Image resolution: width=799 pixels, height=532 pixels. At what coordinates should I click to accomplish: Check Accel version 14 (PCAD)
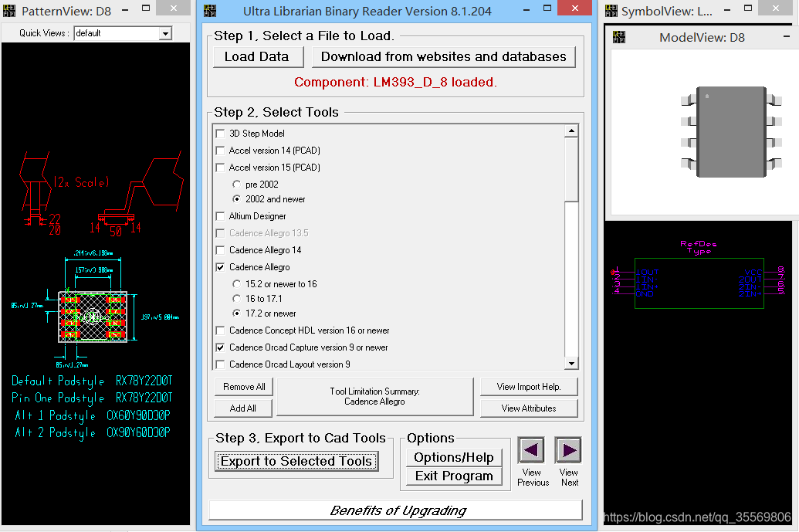coord(221,151)
